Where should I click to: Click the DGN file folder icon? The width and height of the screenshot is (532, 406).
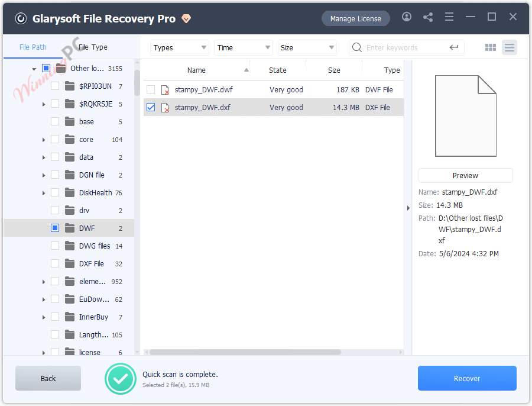[x=70, y=175]
